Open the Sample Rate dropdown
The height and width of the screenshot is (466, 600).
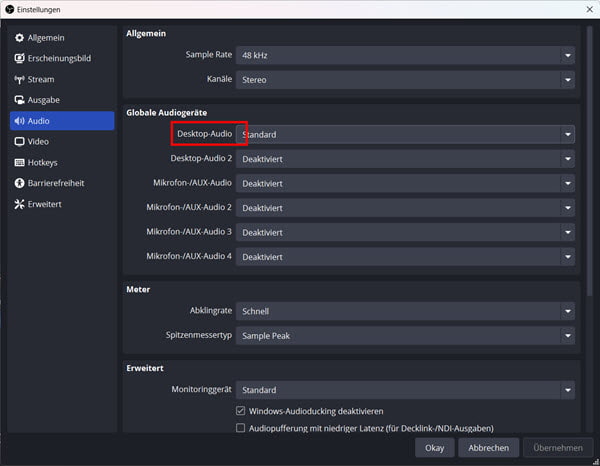405,55
